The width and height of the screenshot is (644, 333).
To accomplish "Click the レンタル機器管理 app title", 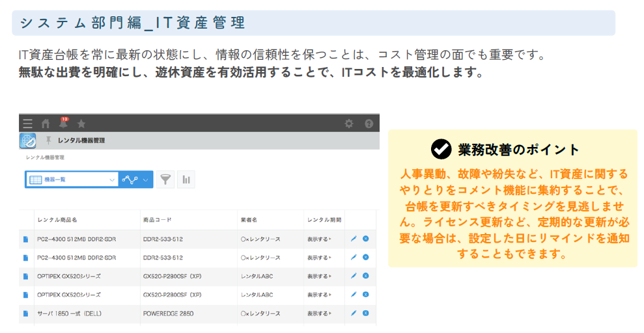I will (81, 140).
